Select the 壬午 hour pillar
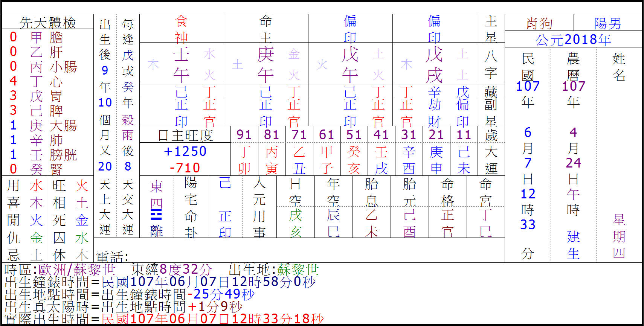This screenshot has width=644, height=326. pos(181,64)
